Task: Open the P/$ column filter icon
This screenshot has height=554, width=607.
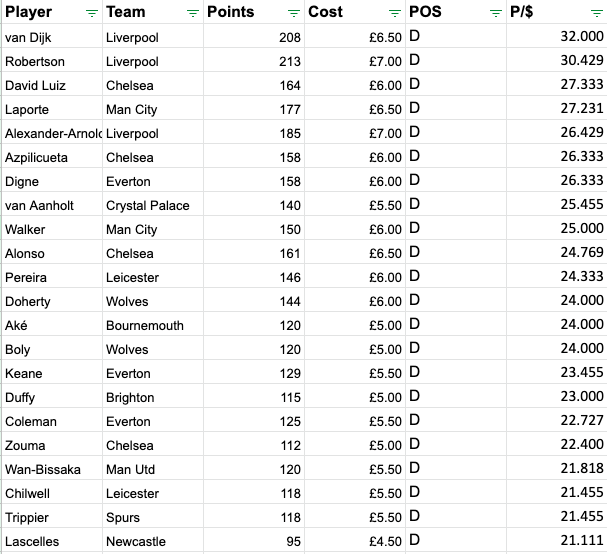Action: (x=597, y=14)
